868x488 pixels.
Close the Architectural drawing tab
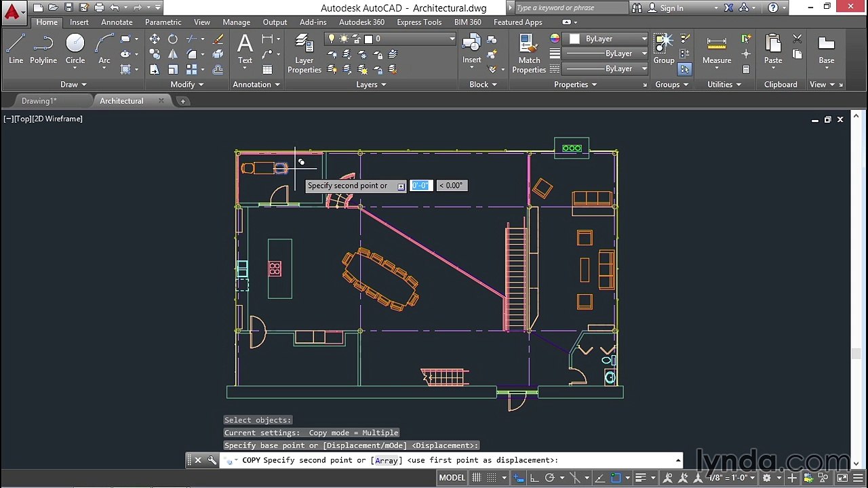pyautogui.click(x=161, y=101)
